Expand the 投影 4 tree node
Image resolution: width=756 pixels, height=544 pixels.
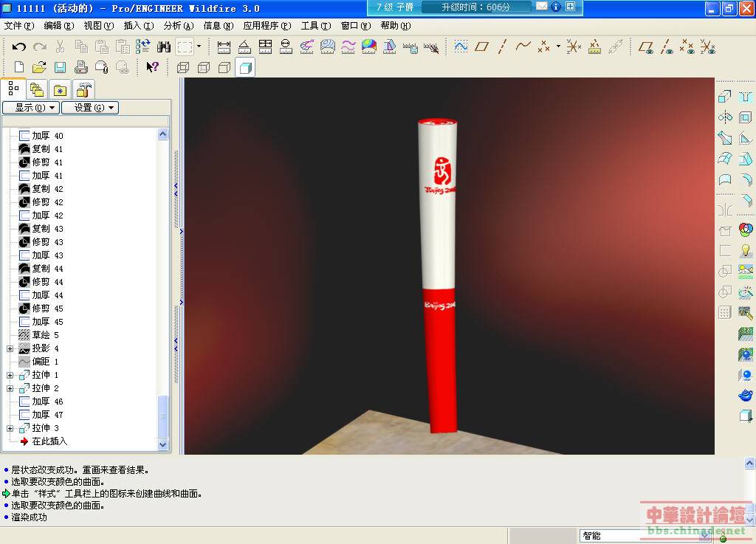(10, 348)
